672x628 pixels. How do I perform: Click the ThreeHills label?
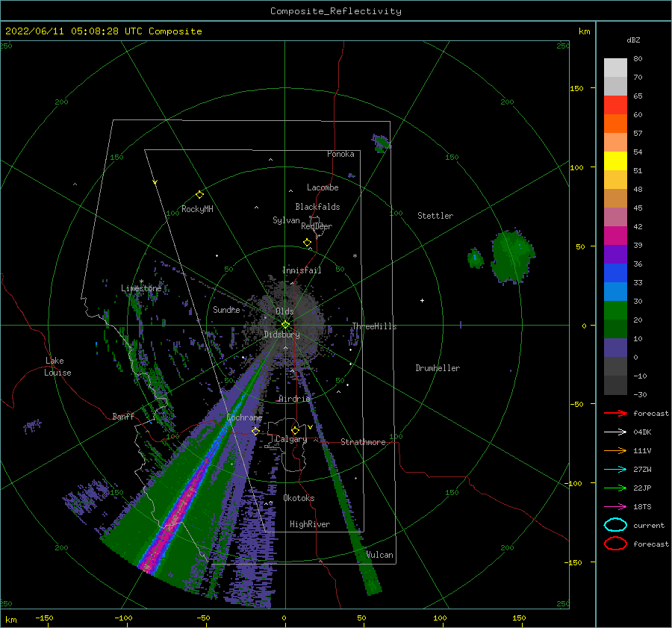tap(375, 326)
